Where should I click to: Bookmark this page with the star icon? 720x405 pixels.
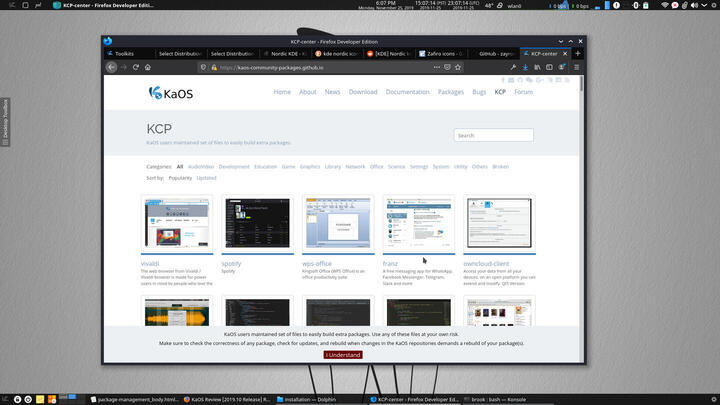coord(458,67)
